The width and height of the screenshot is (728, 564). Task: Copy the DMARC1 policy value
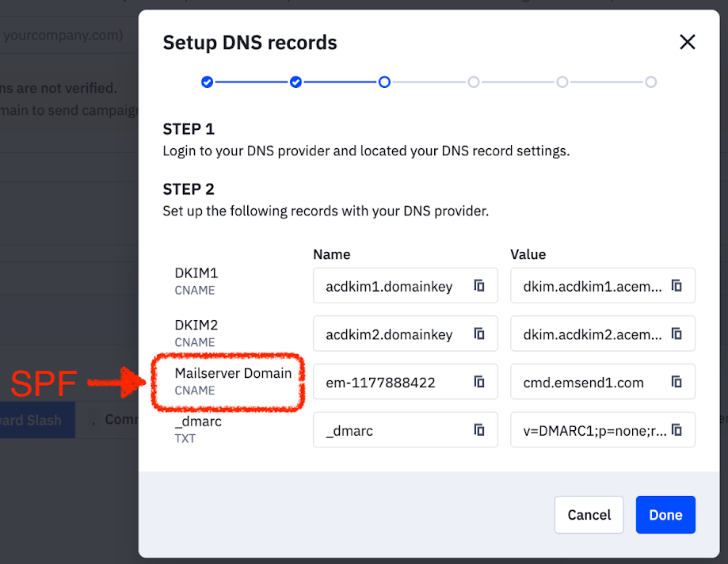pos(676,430)
